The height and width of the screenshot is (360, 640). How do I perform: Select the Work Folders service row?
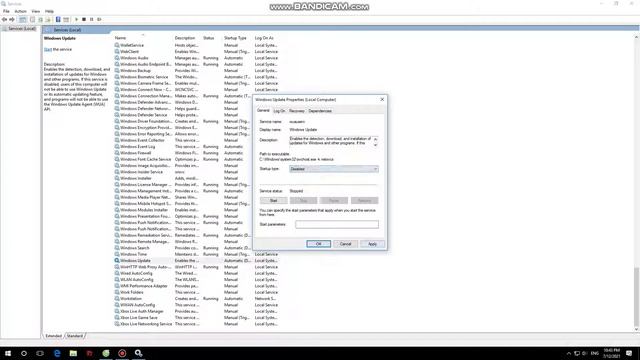[x=196, y=292]
